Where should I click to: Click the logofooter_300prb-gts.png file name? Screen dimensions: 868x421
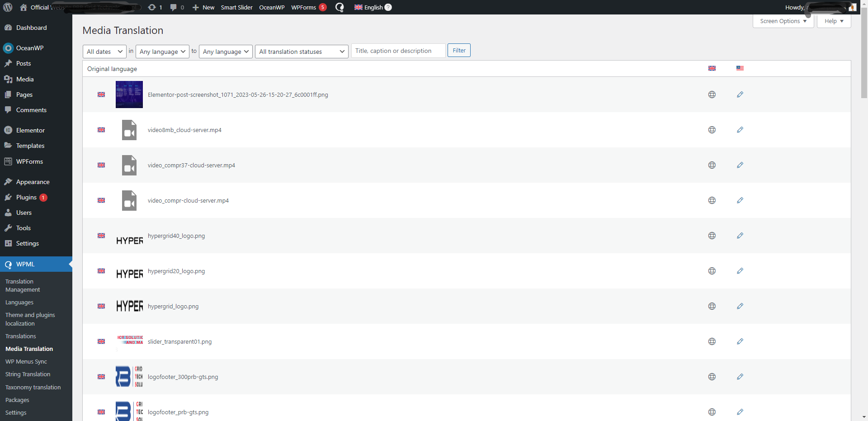click(x=183, y=377)
